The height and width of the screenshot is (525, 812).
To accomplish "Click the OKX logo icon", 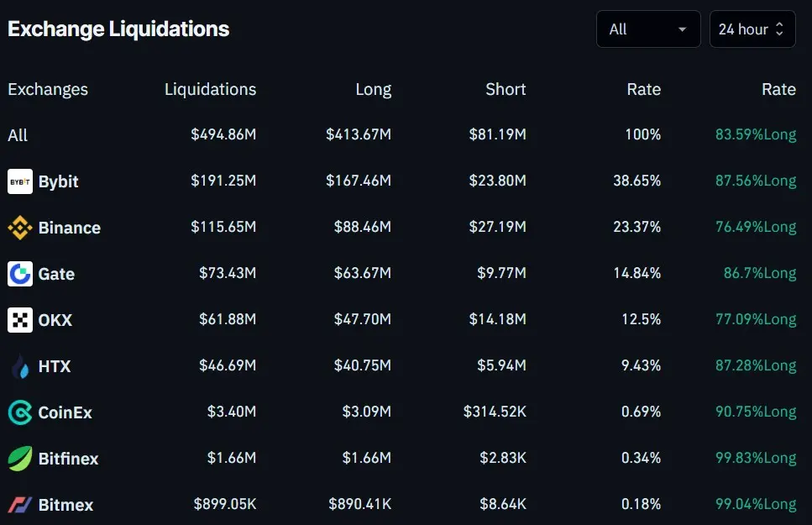I will 20,320.
